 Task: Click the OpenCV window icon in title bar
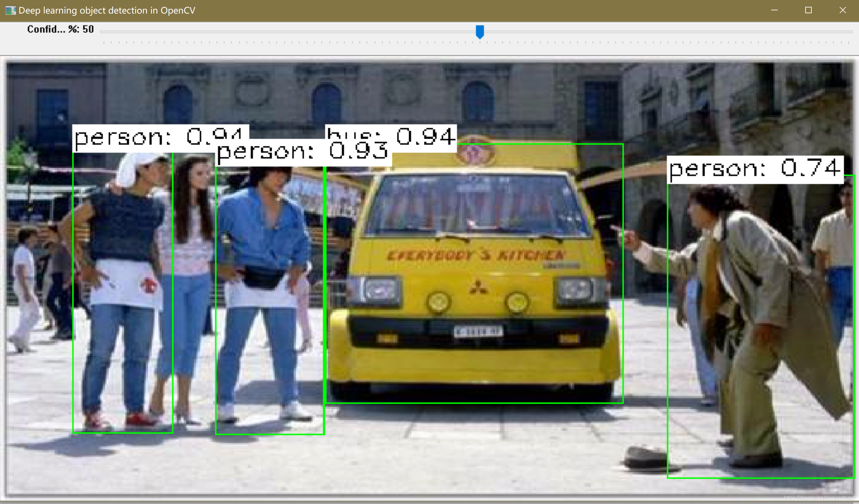(x=10, y=10)
